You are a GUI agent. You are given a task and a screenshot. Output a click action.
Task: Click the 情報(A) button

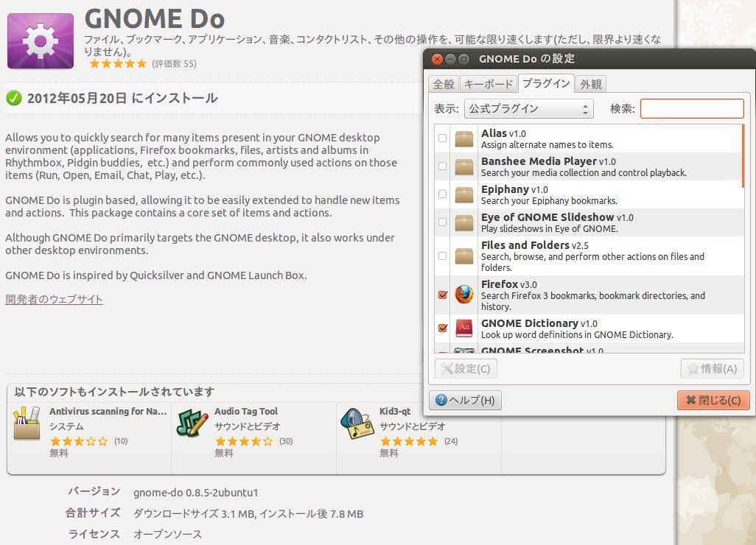click(x=712, y=369)
